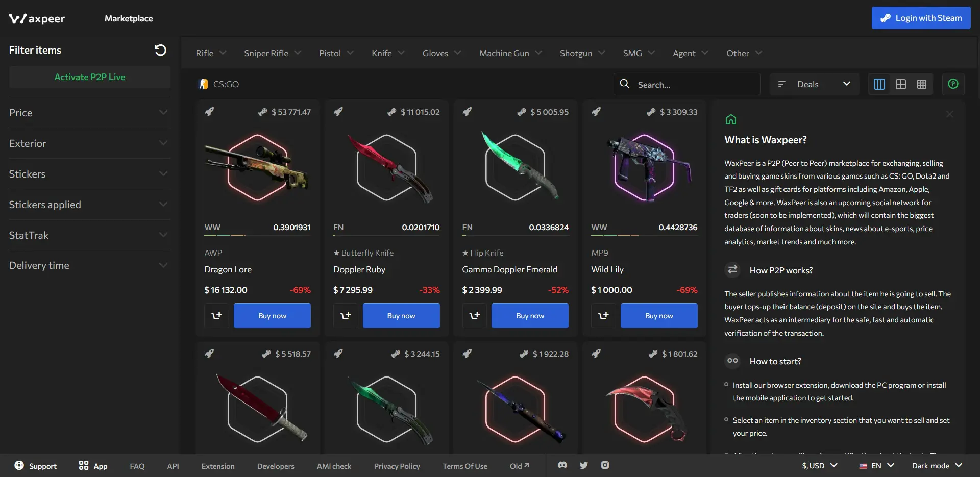980x477 pixels.
Task: Switch to three-column layout view icon
Action: click(879, 84)
